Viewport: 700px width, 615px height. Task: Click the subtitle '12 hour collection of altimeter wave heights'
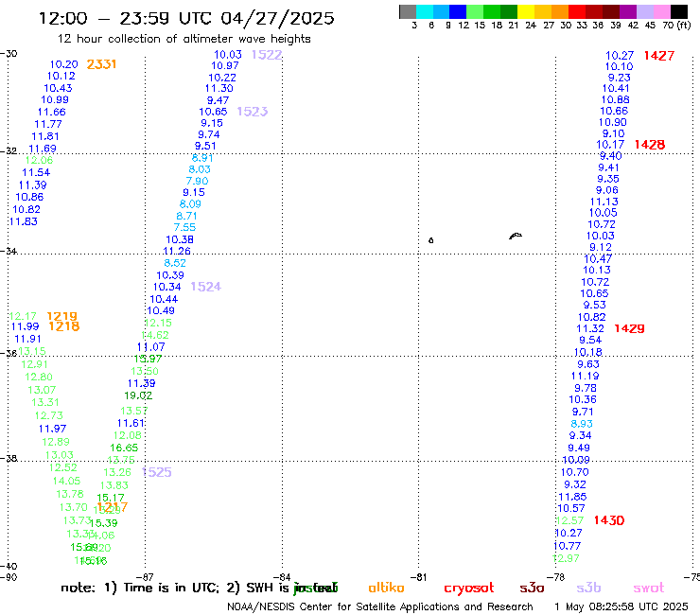pos(184,39)
